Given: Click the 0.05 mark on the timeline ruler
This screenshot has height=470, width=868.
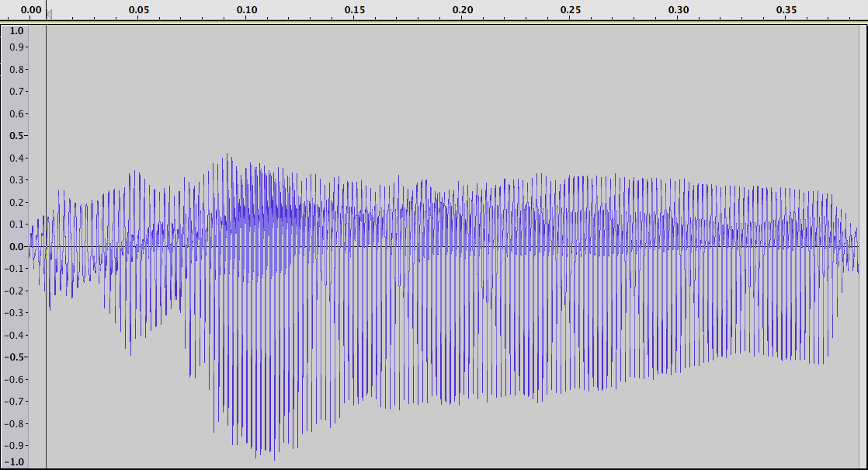Looking at the screenshot, I should [x=139, y=10].
